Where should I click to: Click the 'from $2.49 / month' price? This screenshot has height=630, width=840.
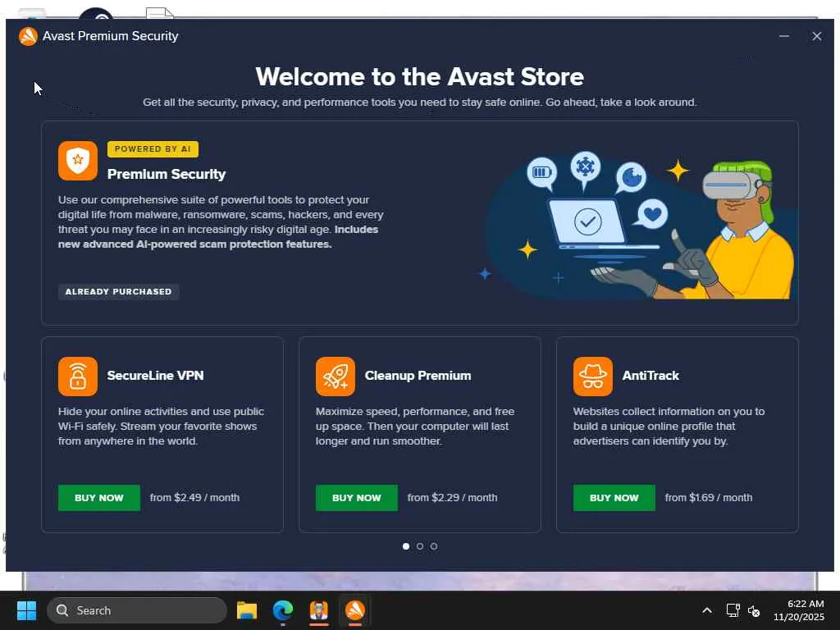point(194,498)
